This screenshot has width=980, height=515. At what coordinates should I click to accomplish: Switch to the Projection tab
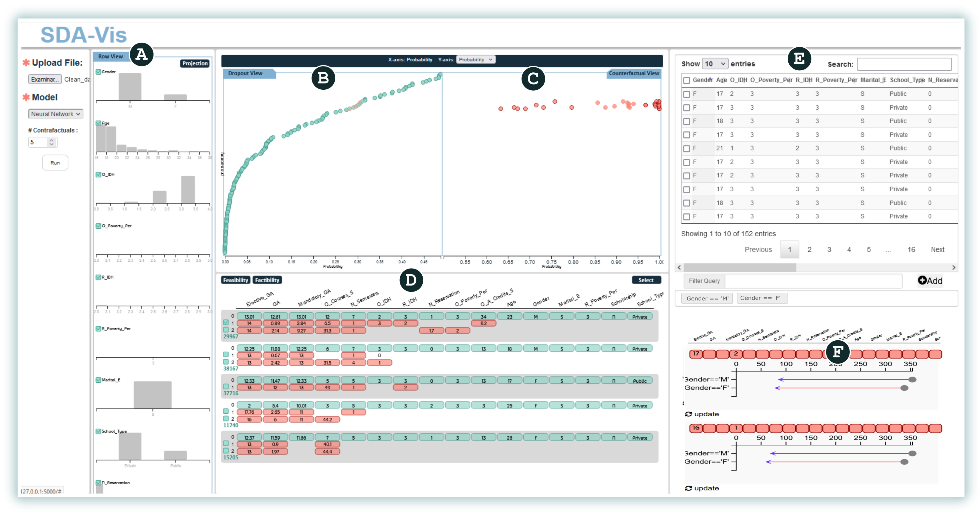pyautogui.click(x=195, y=63)
